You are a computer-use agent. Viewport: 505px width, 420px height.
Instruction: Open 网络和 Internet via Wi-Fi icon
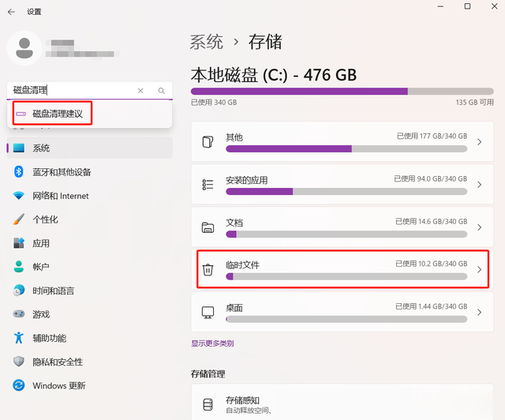pyautogui.click(x=19, y=195)
